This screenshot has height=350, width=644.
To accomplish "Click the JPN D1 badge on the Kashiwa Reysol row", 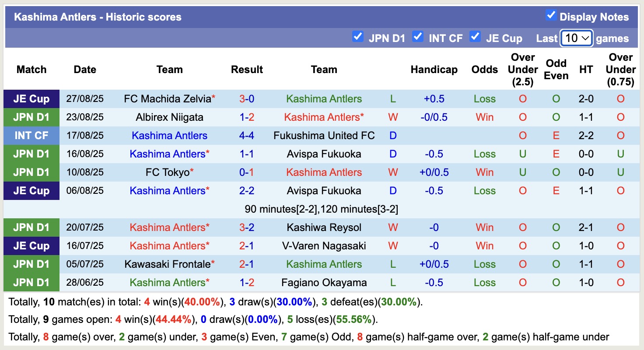I will 31,227.
